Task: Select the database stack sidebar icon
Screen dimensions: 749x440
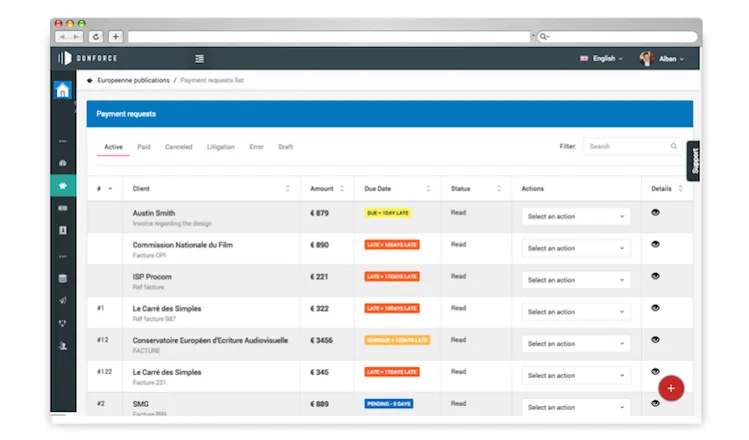Action: pos(63,279)
